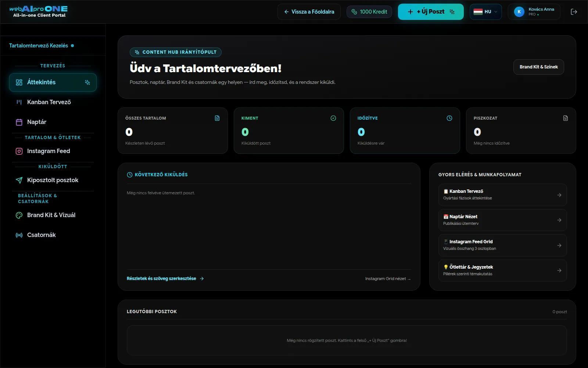Click the Content Hub Irányítópult badge
Screen dimensions: 588x368
click(176, 52)
